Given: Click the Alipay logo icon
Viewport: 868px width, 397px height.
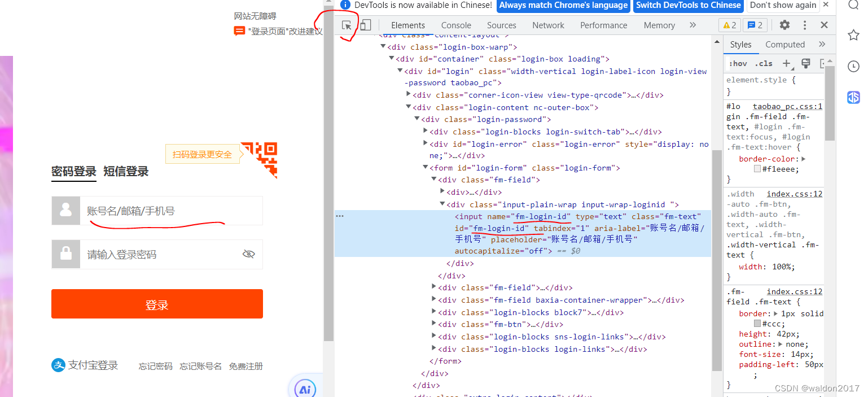Looking at the screenshot, I should (x=58, y=365).
